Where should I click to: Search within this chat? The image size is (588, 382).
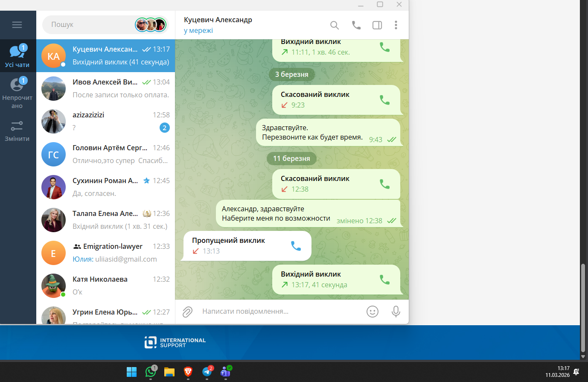tap(335, 25)
